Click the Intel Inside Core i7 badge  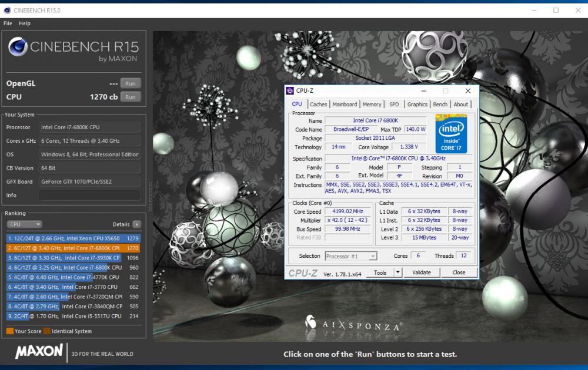[x=451, y=133]
